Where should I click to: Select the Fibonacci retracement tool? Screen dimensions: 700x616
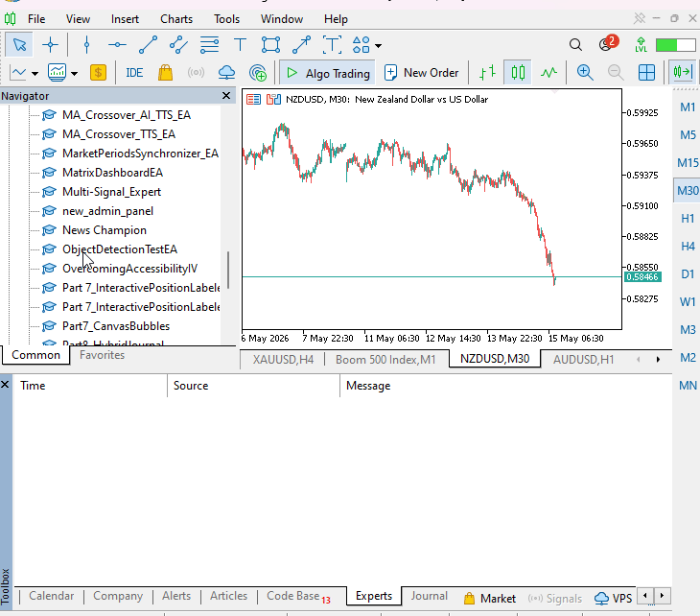209,45
